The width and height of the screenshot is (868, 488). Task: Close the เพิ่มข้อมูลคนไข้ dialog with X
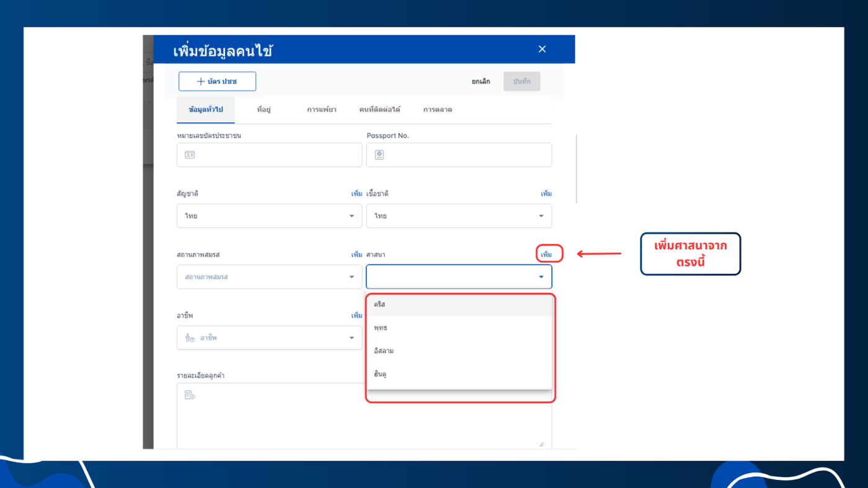(542, 49)
